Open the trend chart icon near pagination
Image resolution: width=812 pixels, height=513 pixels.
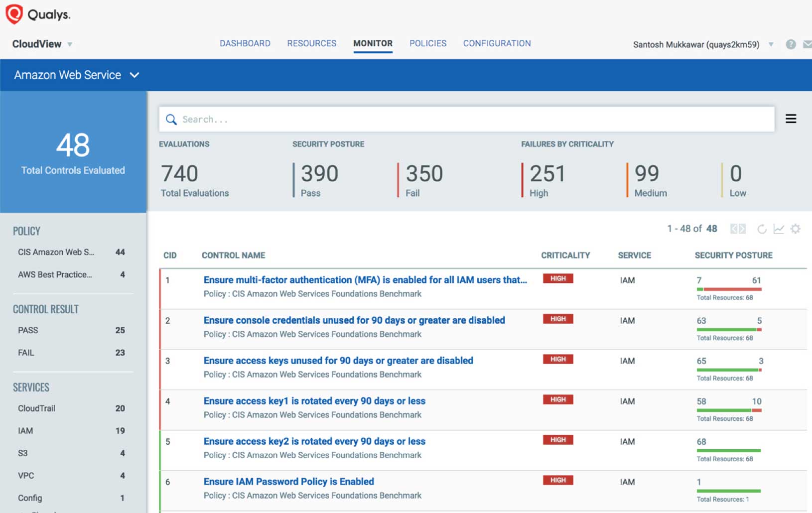(779, 229)
